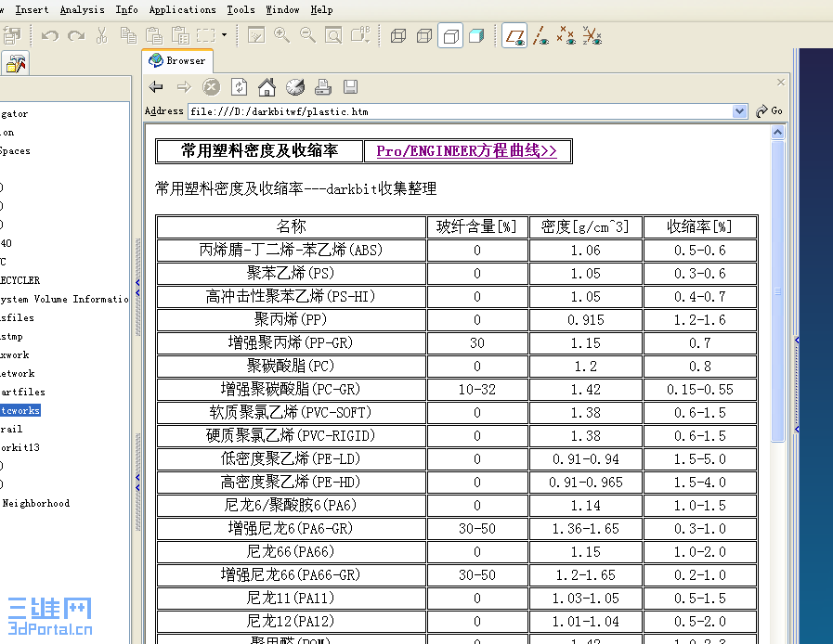Open the Pro/ENGINEER方程曲线>> link
The height and width of the screenshot is (644, 833).
[x=466, y=150]
